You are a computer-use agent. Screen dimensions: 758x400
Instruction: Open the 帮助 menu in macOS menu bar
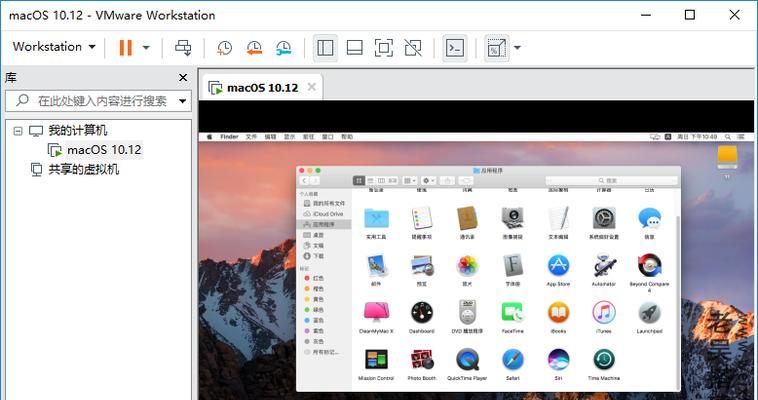click(347, 137)
